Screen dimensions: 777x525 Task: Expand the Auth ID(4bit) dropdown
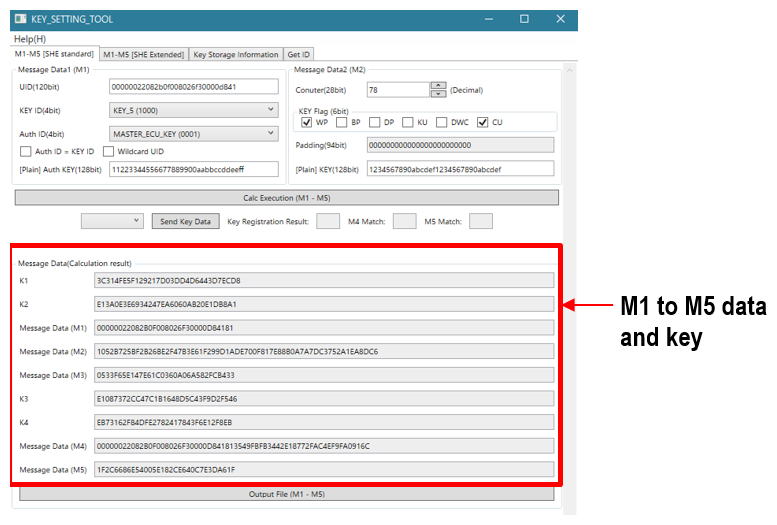coord(194,134)
